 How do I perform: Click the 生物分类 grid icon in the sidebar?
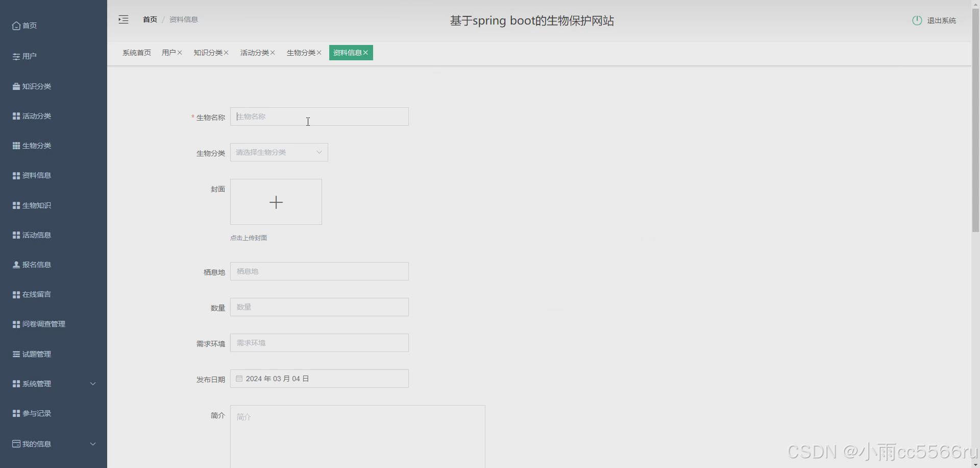pos(16,146)
